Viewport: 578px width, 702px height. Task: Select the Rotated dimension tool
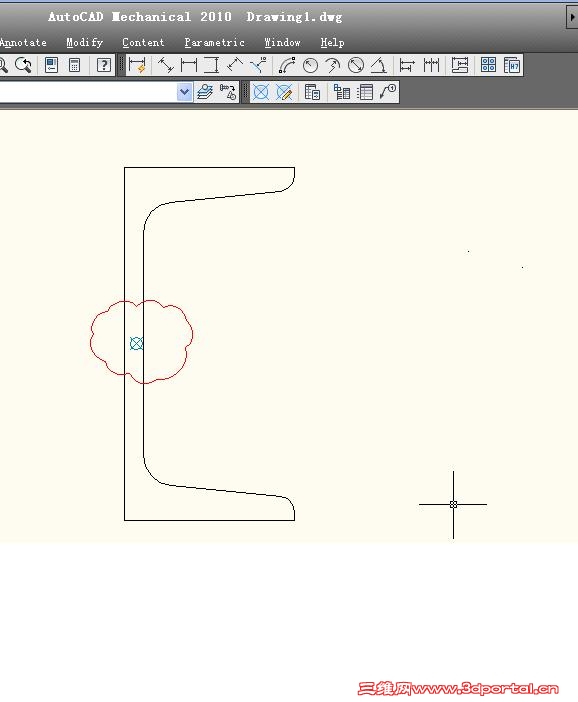pyautogui.click(x=235, y=65)
